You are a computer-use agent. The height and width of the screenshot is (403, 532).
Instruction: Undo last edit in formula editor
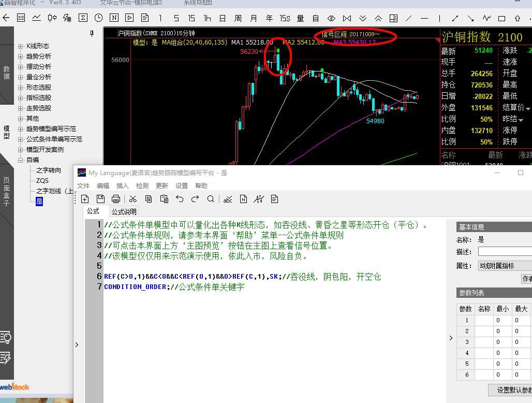pyautogui.click(x=180, y=199)
